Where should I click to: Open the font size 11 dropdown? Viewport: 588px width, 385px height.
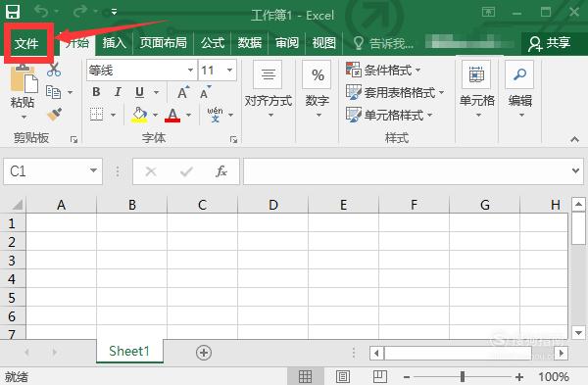[229, 71]
